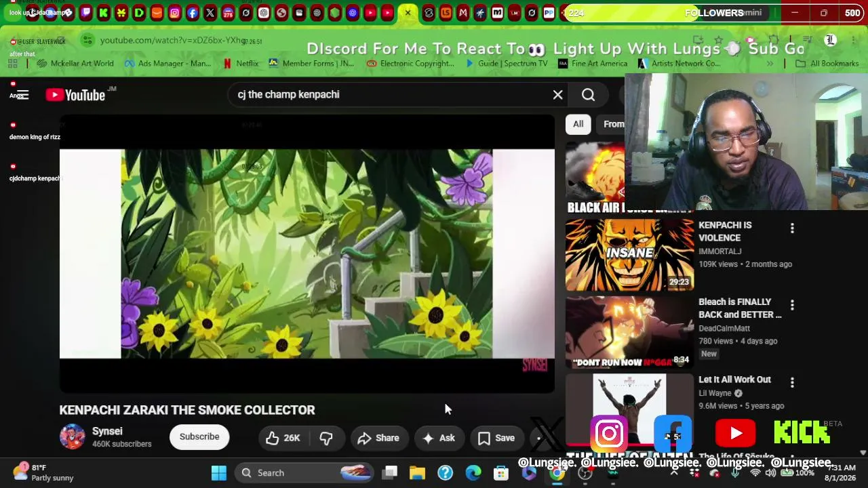This screenshot has height=488, width=868.
Task: Like the video with 26K likes
Action: [x=283, y=438]
